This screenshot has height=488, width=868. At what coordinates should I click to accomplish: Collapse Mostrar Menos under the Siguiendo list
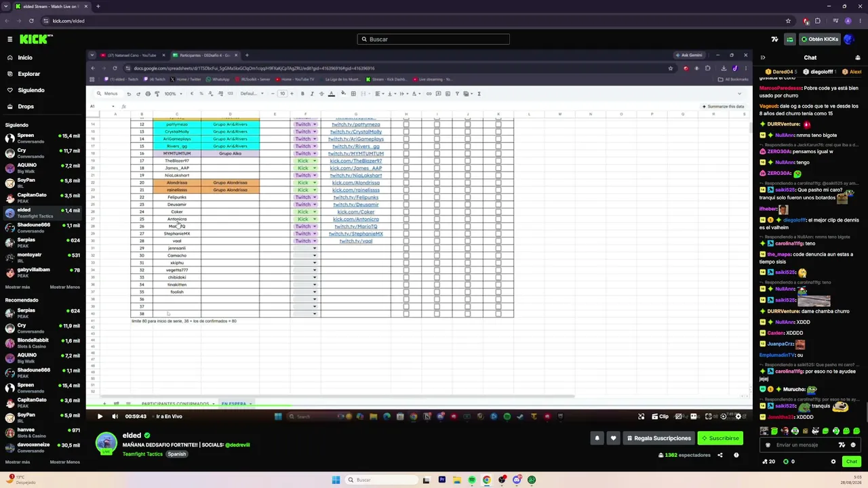point(65,287)
